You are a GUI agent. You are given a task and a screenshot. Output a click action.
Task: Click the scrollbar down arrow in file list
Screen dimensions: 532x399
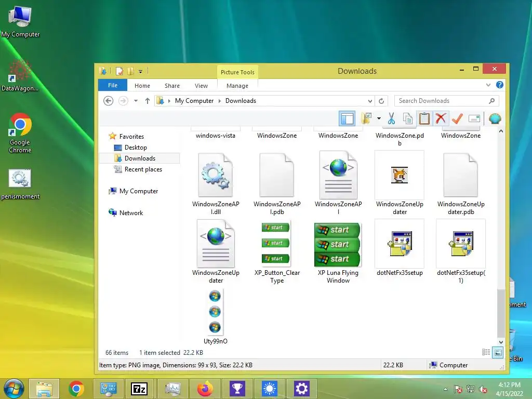[x=501, y=342]
